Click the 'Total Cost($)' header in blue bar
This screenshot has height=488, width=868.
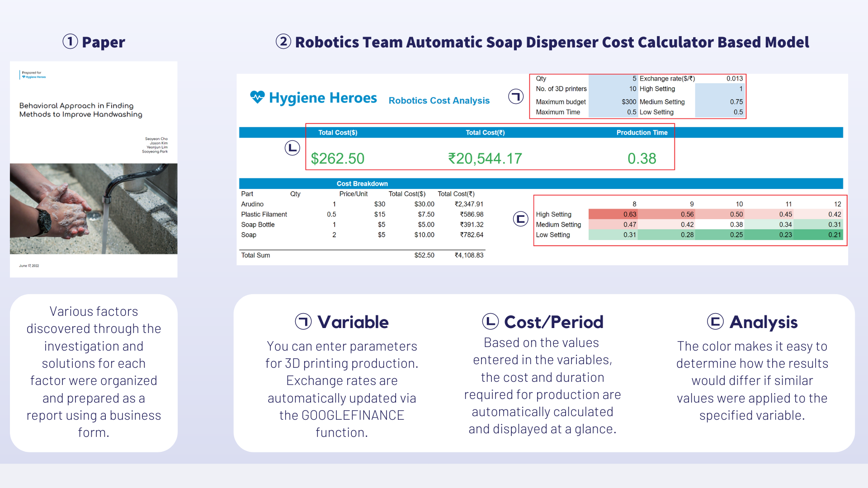(x=338, y=132)
